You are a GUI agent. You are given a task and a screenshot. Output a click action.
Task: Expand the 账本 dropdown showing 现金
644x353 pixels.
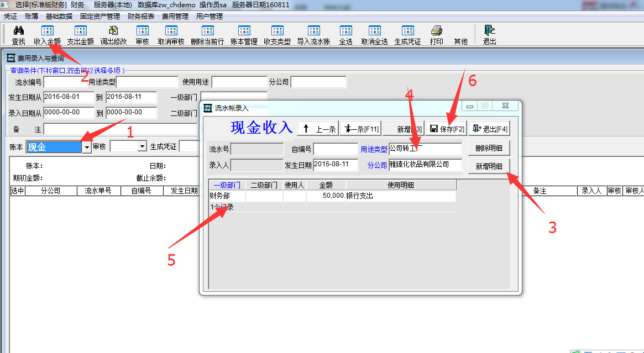86,147
